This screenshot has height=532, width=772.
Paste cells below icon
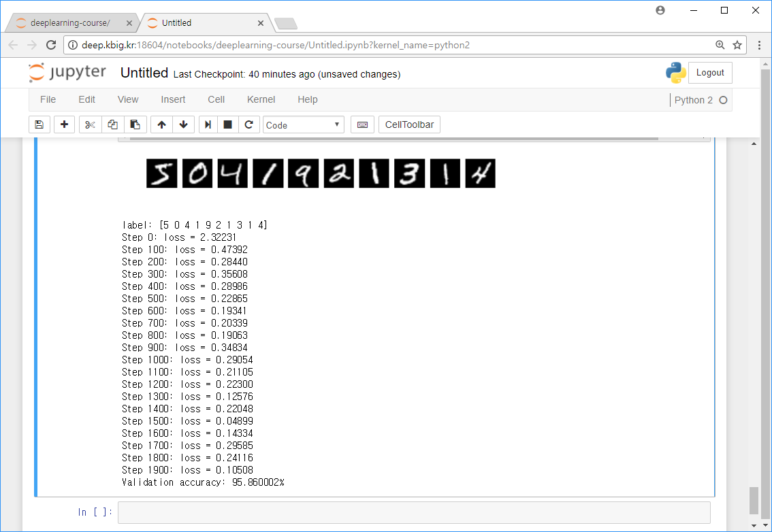click(135, 124)
